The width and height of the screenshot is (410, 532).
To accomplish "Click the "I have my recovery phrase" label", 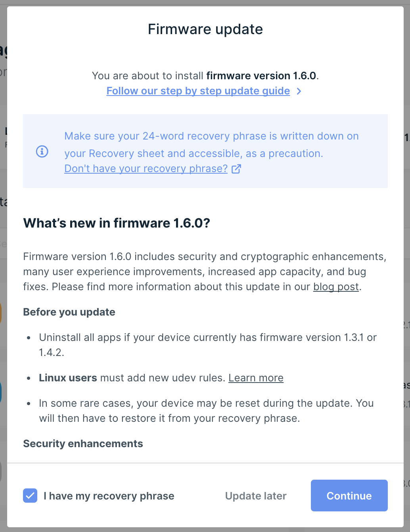I will click(x=109, y=496).
